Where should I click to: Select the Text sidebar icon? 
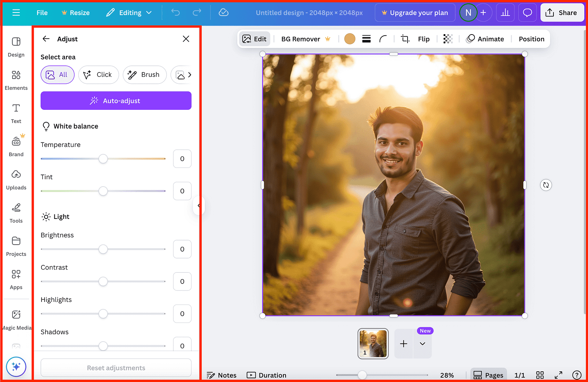(16, 112)
